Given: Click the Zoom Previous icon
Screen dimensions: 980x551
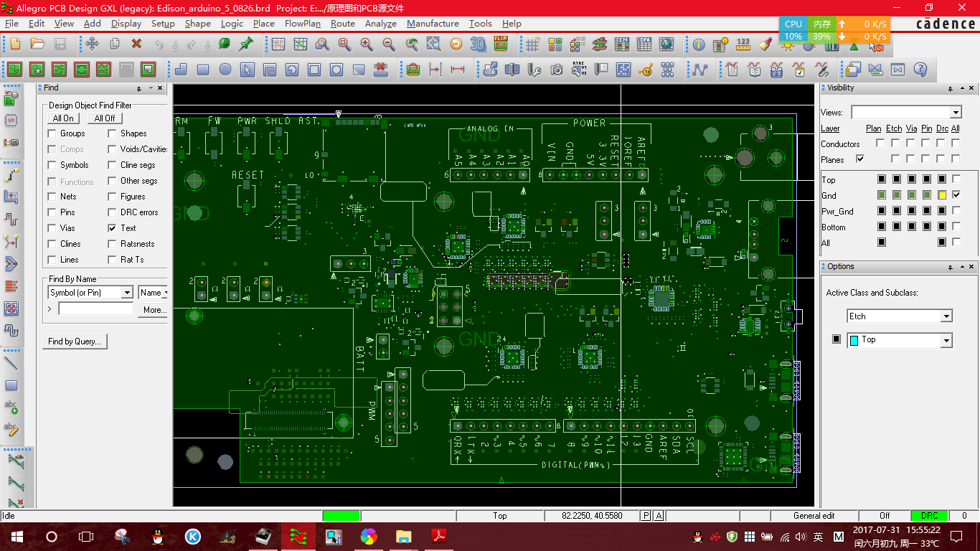Looking at the screenshot, I should (411, 44).
